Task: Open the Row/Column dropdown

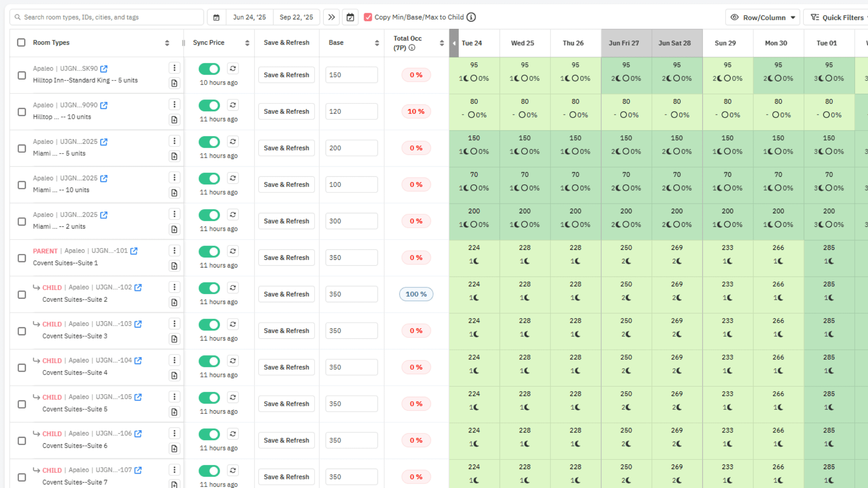Action: coord(763,17)
